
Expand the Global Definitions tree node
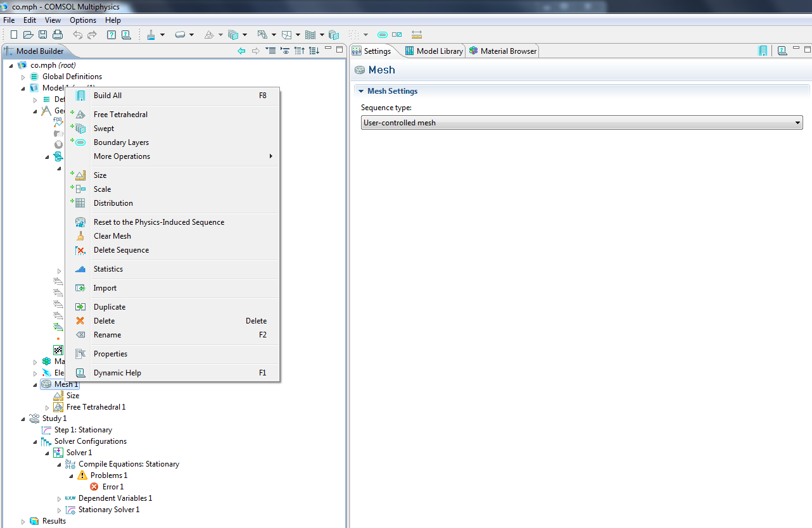[x=23, y=77]
